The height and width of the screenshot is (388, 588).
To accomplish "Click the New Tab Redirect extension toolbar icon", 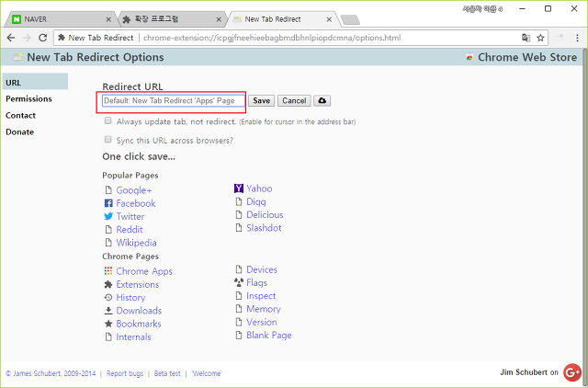I will coord(559,38).
